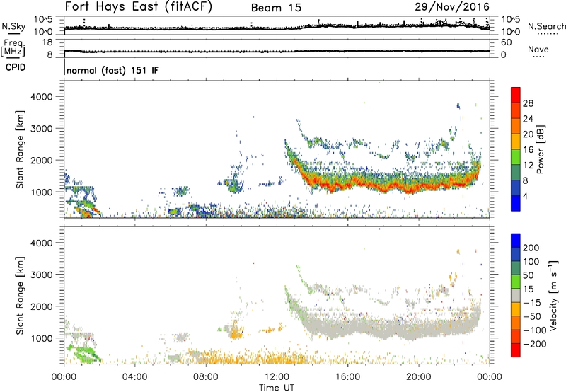
Task: Select the 'Freq. [MHz]' axis label
Action: tap(13, 48)
